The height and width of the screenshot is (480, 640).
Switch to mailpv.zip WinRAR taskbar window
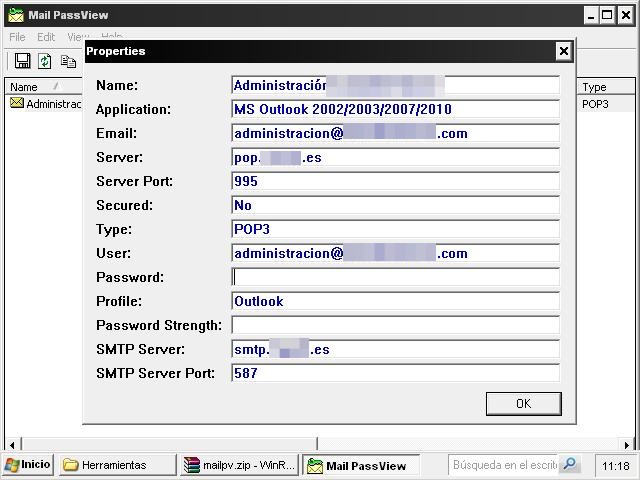click(240, 465)
